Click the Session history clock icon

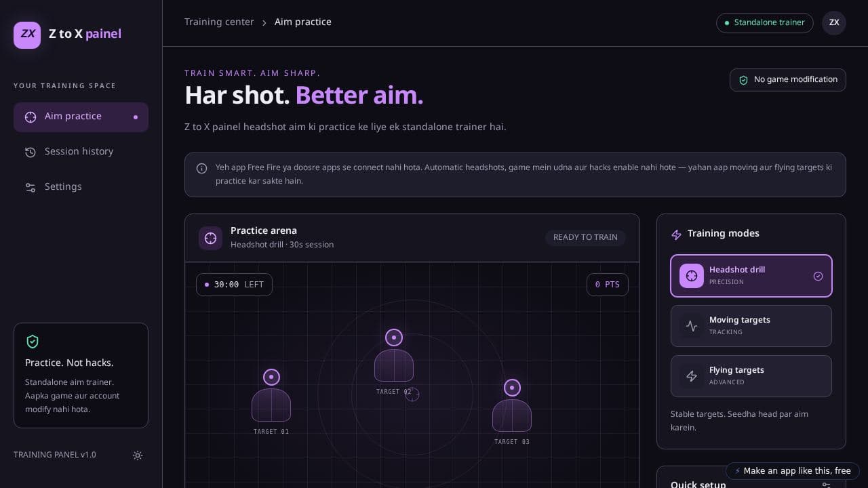pos(31,152)
